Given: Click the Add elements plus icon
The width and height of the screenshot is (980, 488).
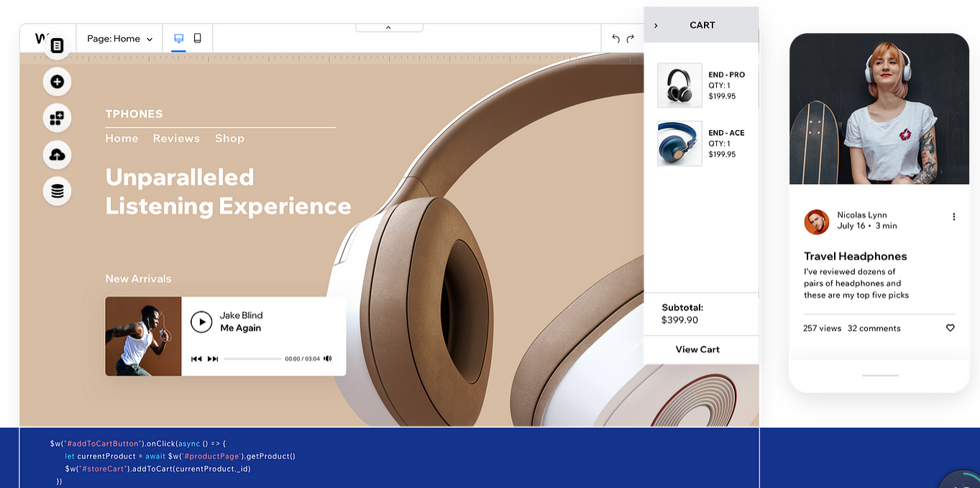Looking at the screenshot, I should click(57, 82).
